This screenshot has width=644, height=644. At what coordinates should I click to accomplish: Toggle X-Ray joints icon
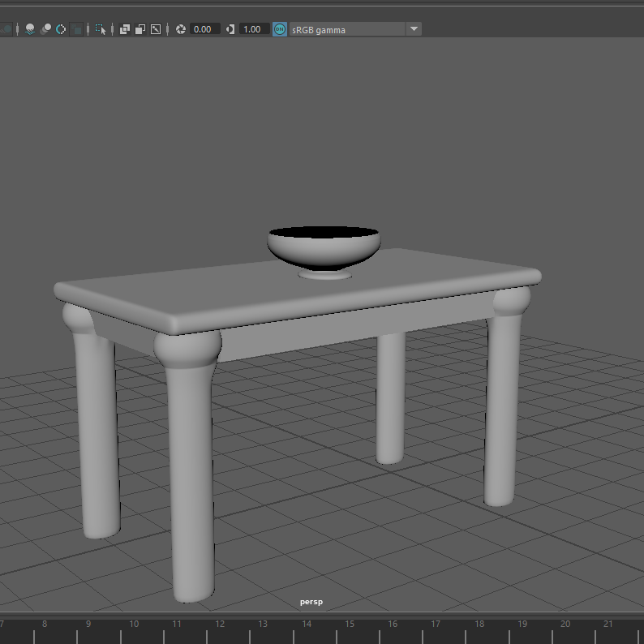[x=156, y=29]
